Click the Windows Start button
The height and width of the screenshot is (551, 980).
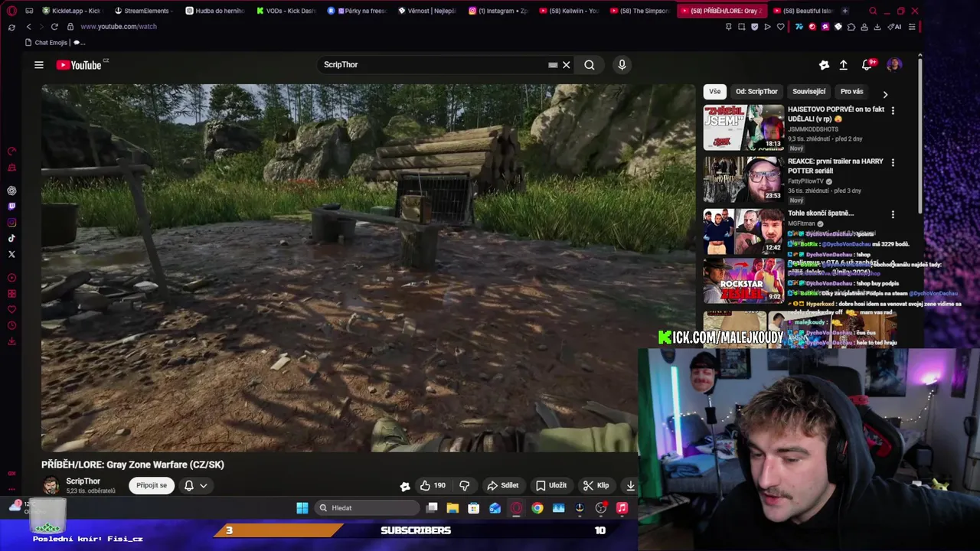(x=302, y=507)
